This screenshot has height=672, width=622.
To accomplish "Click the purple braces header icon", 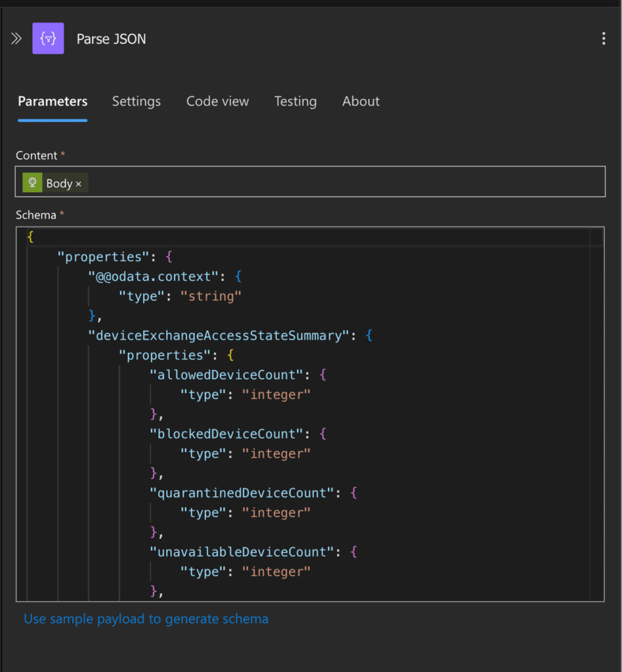I will (48, 38).
